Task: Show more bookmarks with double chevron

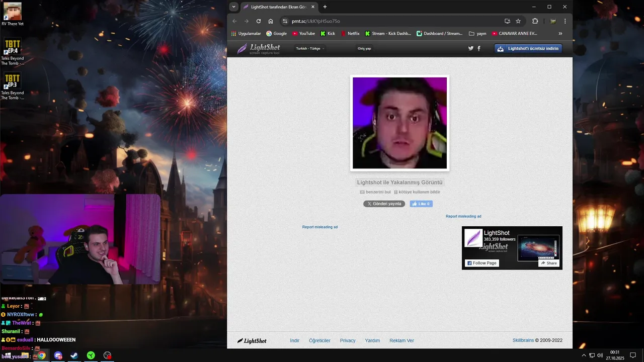Action: point(560,34)
